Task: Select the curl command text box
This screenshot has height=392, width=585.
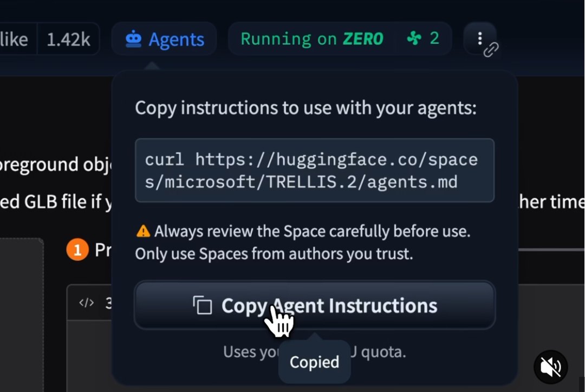Action: point(315,171)
